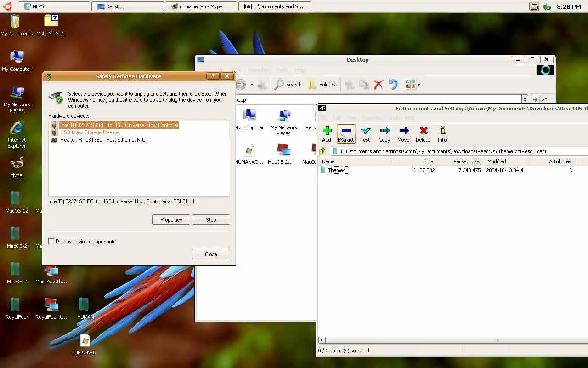Screen dimensions: 588x368
Task: Click the 7z icon in 7-Zip title bar
Action: coord(322,108)
